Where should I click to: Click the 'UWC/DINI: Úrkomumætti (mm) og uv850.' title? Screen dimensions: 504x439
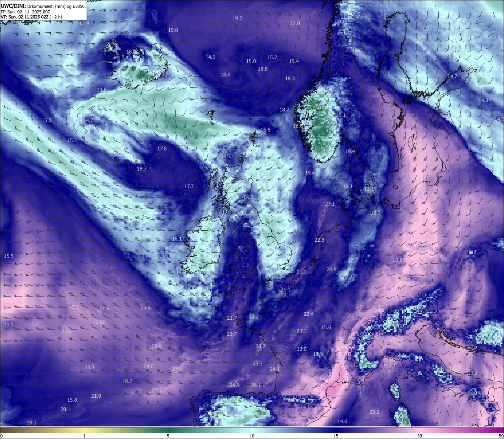tap(43, 6)
